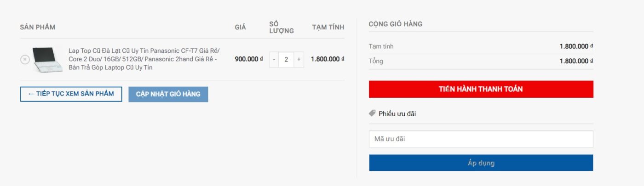Open the Lap Top Cũ Đà Lạt product link
The width and height of the screenshot is (644, 186).
144,59
